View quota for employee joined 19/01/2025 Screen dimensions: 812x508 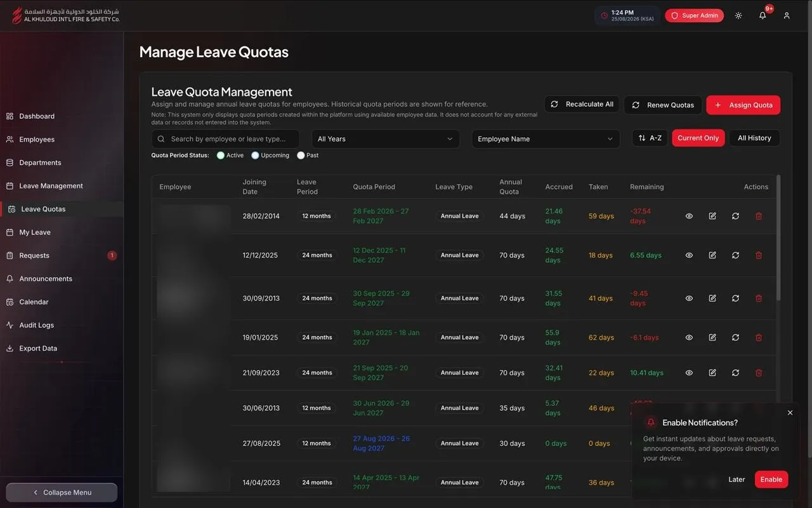689,337
